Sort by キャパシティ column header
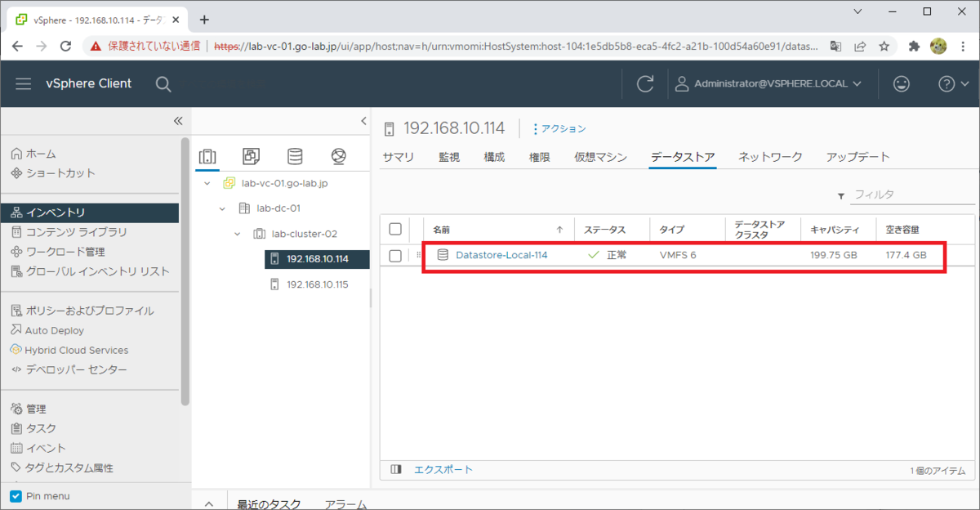 835,230
